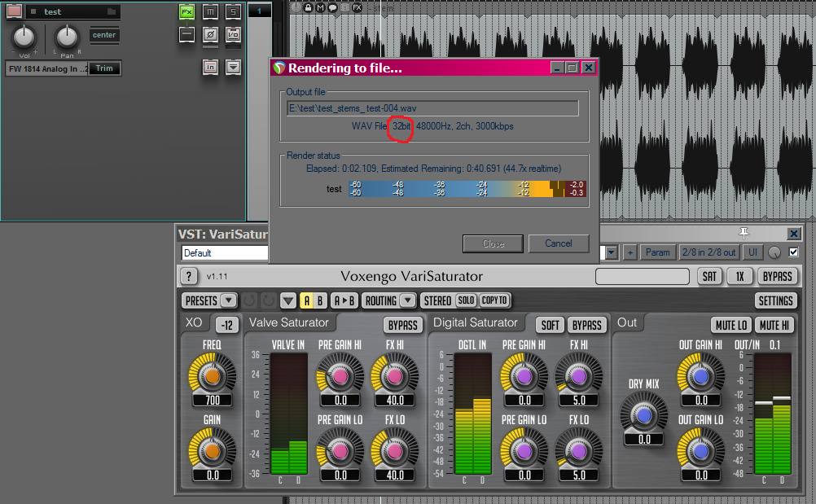The image size is (816, 504).
Task: Toggle the green FX button on track test
Action: 186,12
